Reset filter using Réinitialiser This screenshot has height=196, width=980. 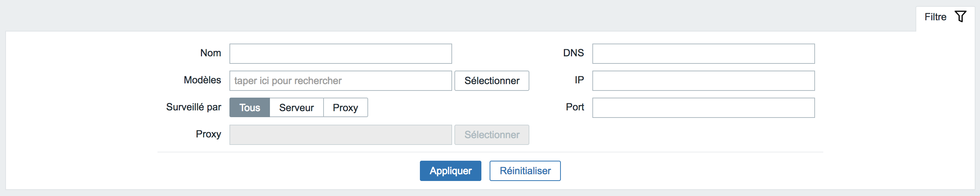(525, 171)
